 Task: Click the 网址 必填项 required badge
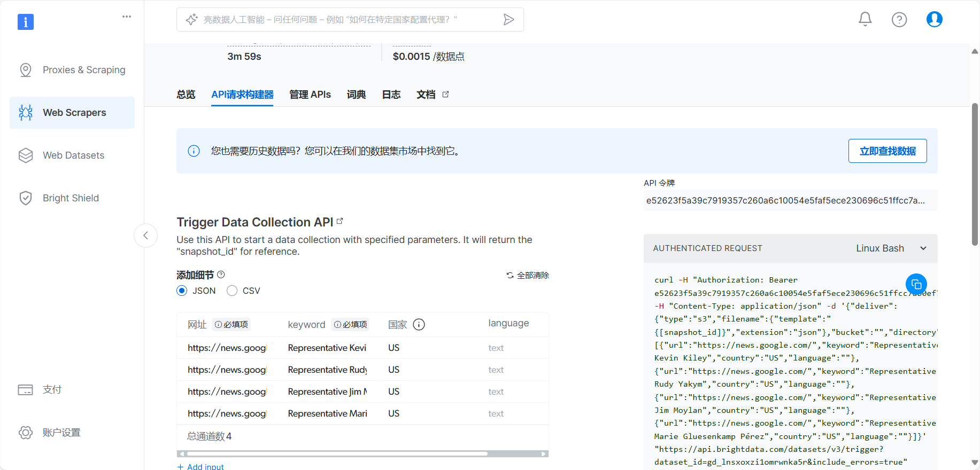tap(232, 325)
